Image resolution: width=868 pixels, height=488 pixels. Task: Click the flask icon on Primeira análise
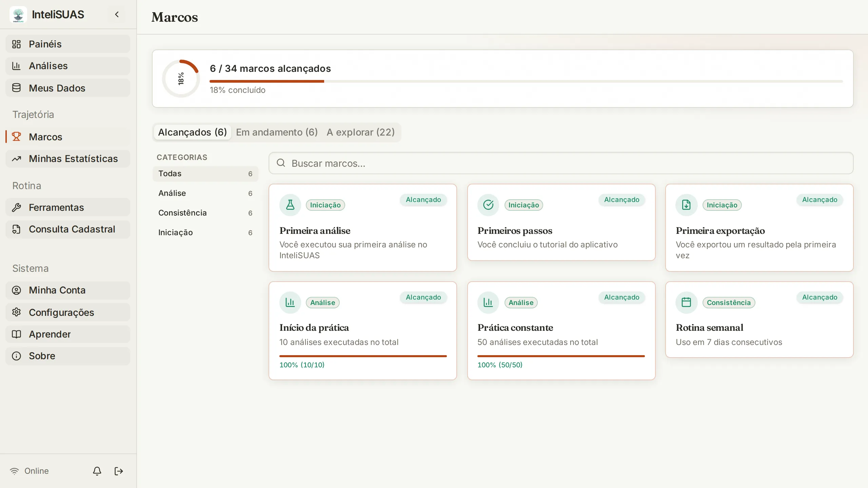coord(290,205)
